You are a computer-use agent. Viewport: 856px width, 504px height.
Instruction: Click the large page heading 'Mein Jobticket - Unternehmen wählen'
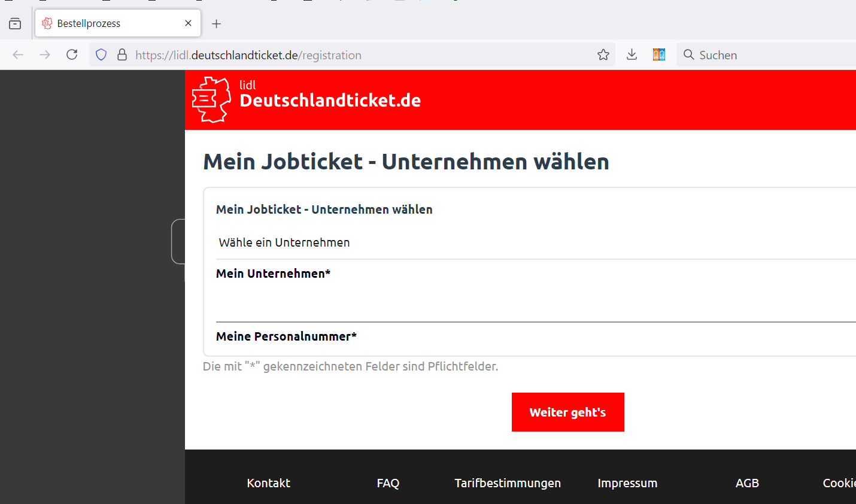(406, 162)
